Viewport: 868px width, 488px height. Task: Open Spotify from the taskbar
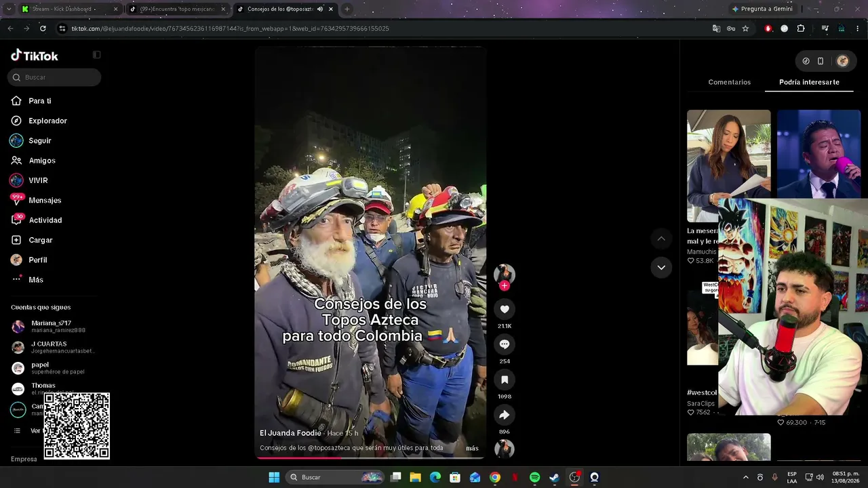click(x=534, y=477)
